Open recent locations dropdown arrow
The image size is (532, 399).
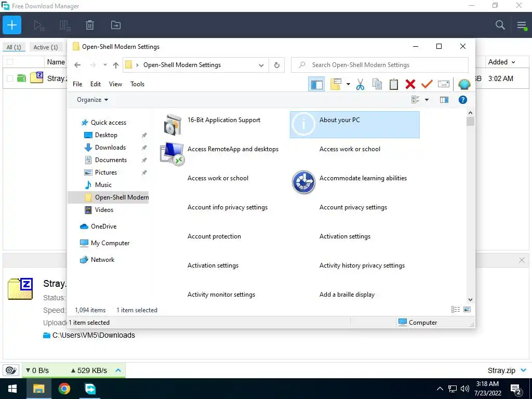click(x=105, y=65)
